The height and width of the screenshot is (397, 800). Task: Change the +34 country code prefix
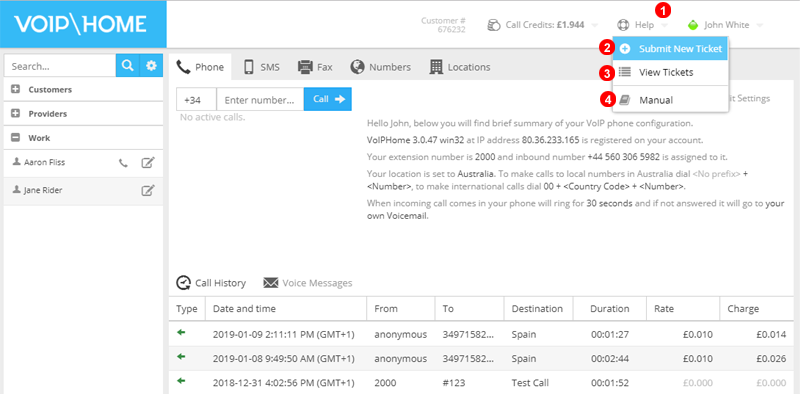click(x=196, y=99)
